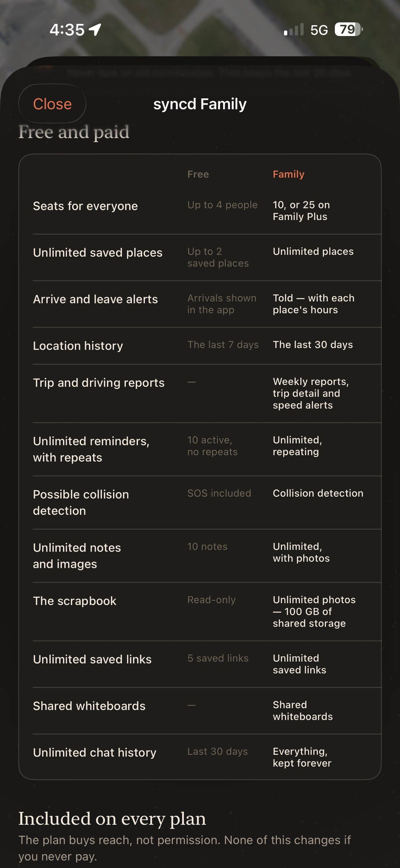Tap the syncd Family title
The image size is (400, 868).
200,104
